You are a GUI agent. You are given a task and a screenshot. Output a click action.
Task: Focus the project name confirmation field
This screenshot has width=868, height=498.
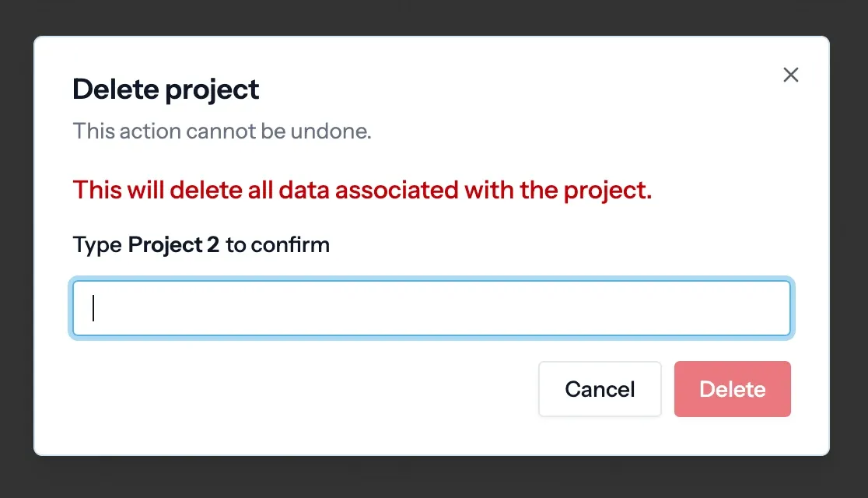coord(432,308)
